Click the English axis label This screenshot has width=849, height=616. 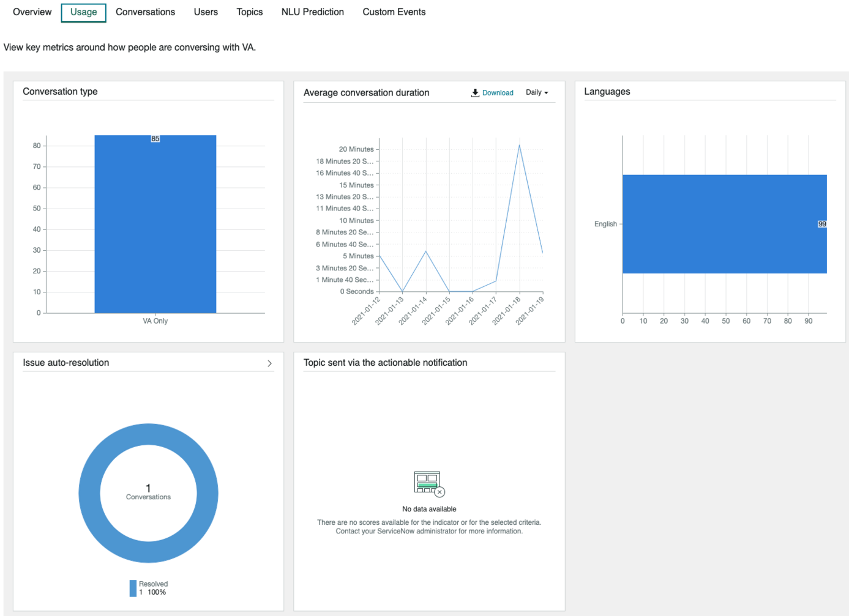(605, 225)
